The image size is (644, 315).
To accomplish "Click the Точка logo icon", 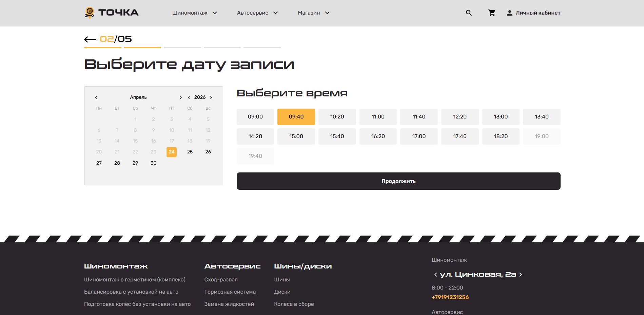I will [x=90, y=13].
